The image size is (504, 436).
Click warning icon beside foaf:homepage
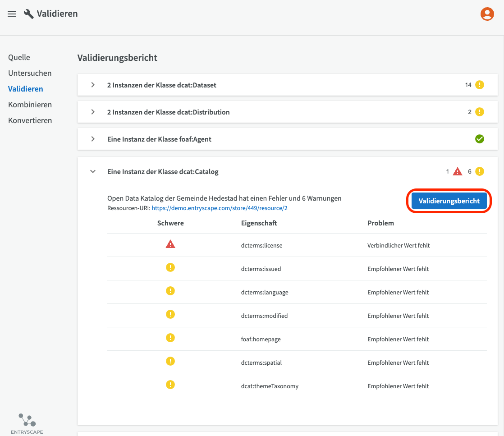click(170, 338)
